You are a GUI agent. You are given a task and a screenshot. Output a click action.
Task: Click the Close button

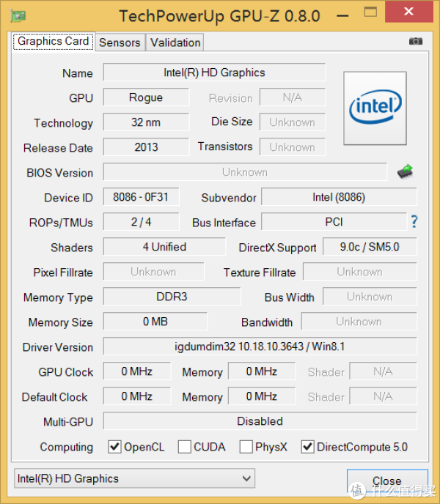tap(387, 481)
